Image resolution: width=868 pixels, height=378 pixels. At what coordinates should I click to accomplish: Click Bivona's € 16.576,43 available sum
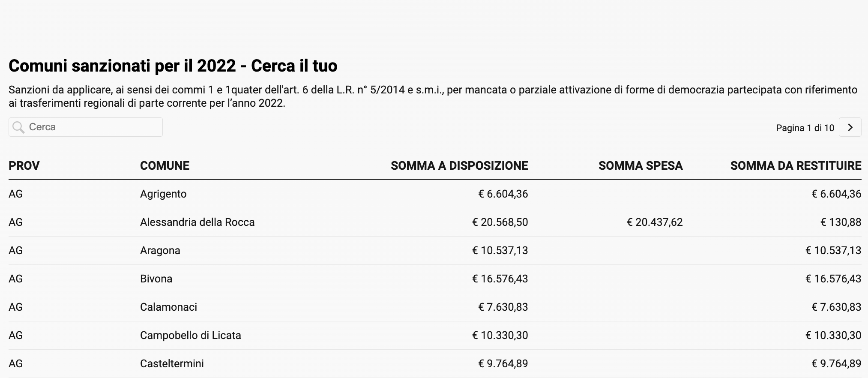point(500,279)
